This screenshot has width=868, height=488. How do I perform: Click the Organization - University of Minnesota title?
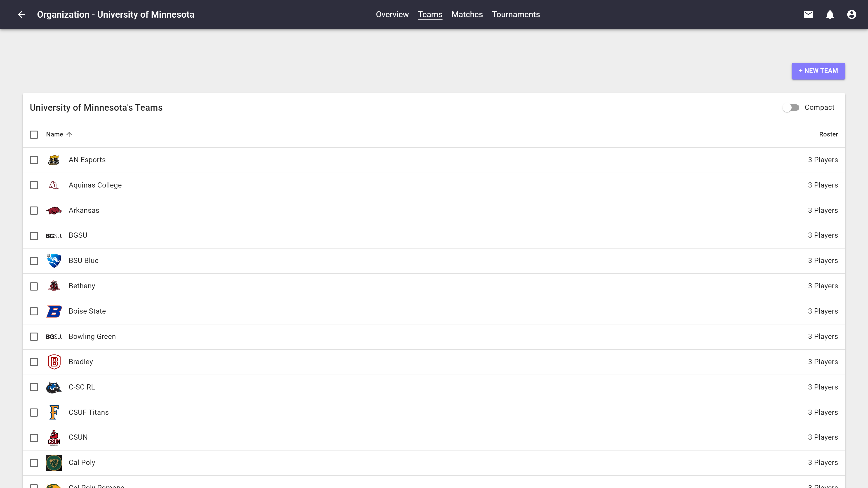point(116,14)
